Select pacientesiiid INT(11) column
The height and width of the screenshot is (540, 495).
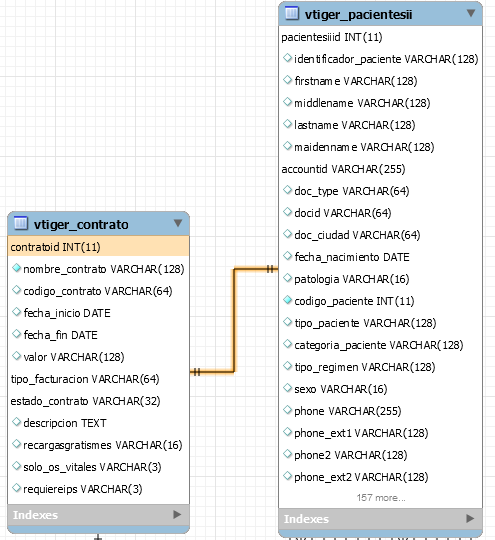point(332,37)
